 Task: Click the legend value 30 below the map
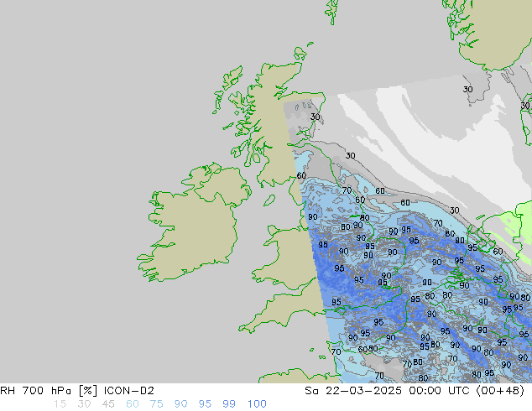84,404
